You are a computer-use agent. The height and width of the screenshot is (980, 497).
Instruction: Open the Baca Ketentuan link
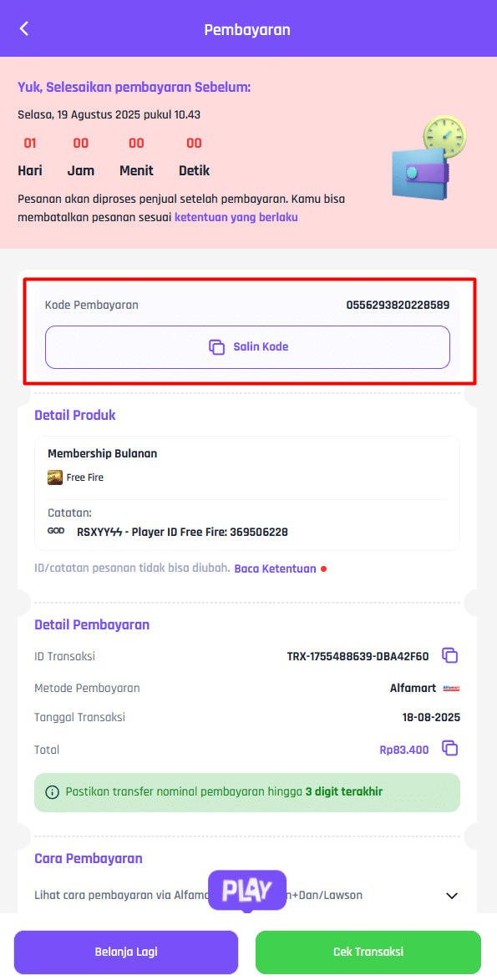(275, 568)
